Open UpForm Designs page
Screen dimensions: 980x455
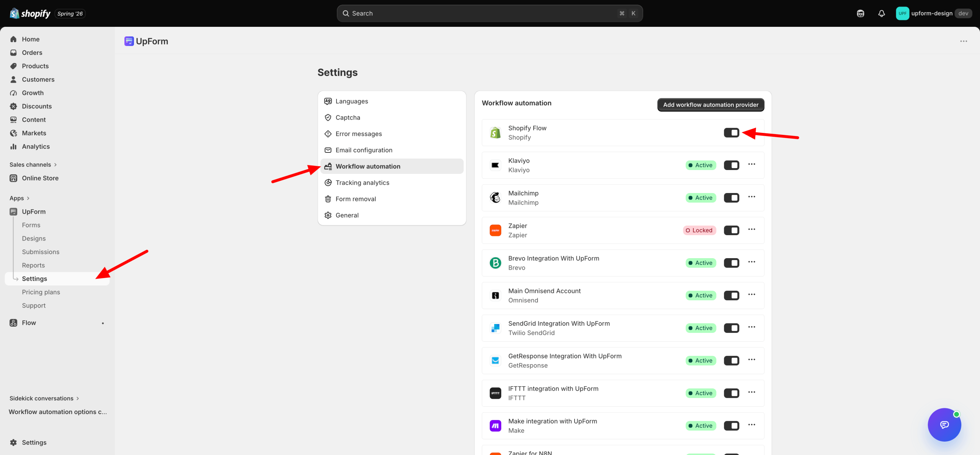click(57, 239)
